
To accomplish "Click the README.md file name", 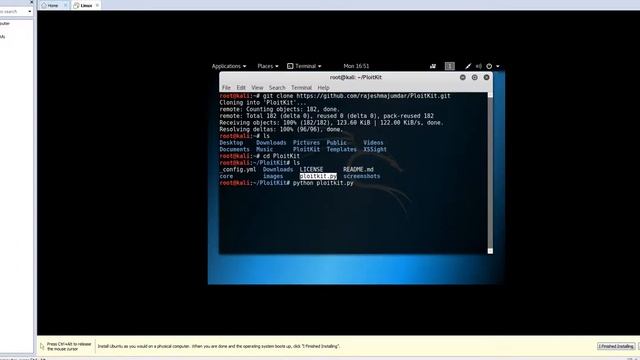I will 358,169.
